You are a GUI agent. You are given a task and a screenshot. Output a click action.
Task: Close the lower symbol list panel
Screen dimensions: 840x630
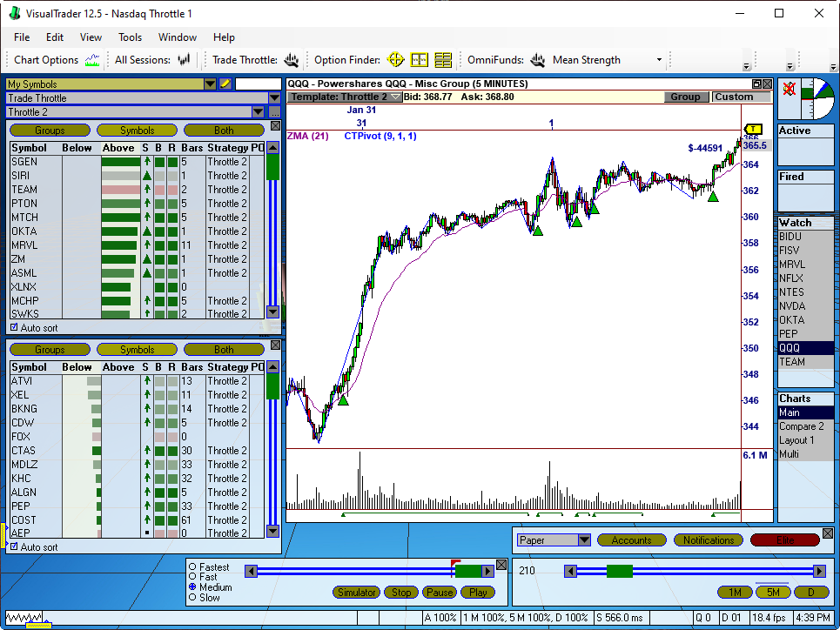tap(275, 345)
